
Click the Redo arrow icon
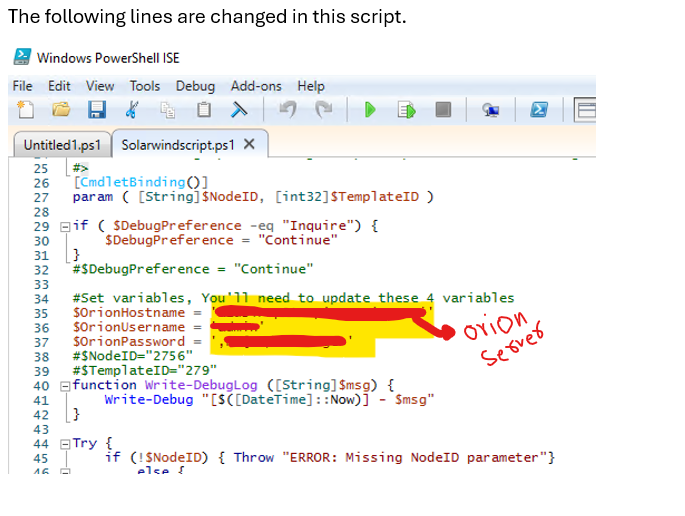point(324,110)
